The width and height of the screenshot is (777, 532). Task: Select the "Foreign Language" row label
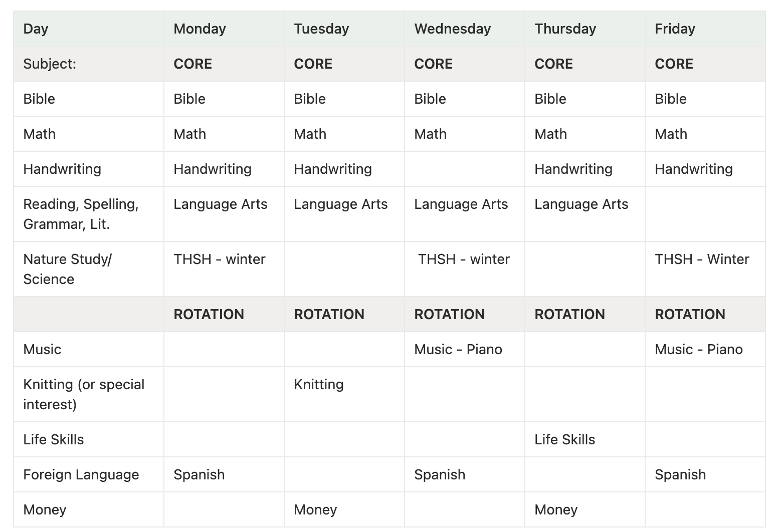click(x=81, y=474)
